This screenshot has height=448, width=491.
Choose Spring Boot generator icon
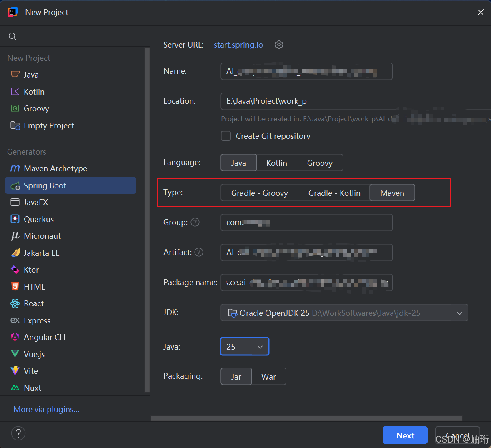click(x=15, y=185)
